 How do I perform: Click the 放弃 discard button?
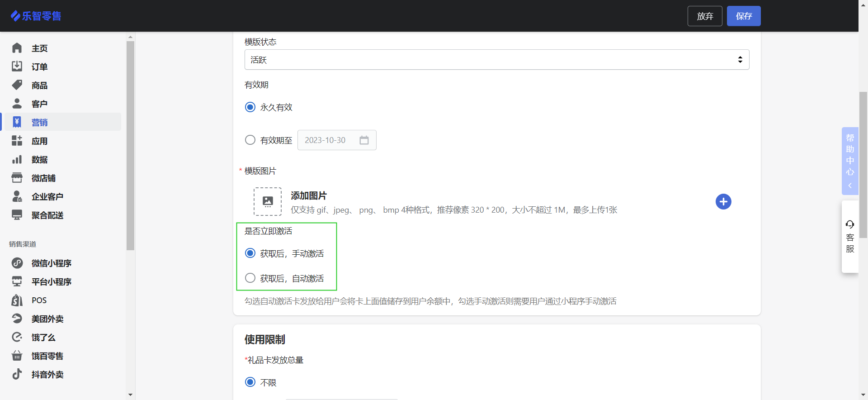[x=705, y=16]
